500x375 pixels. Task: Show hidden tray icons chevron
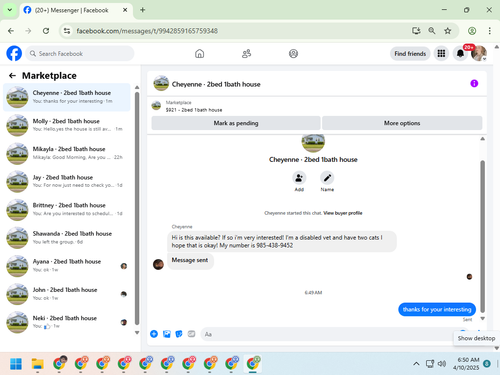(x=416, y=364)
